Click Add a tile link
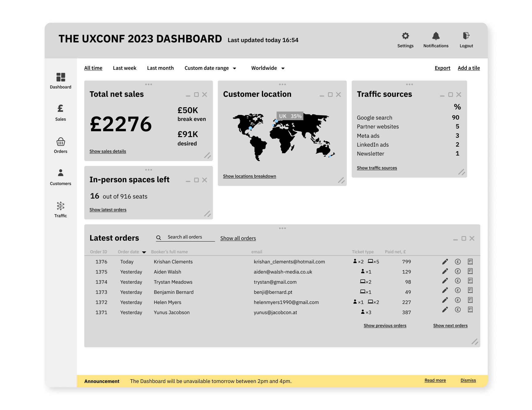 coord(469,68)
